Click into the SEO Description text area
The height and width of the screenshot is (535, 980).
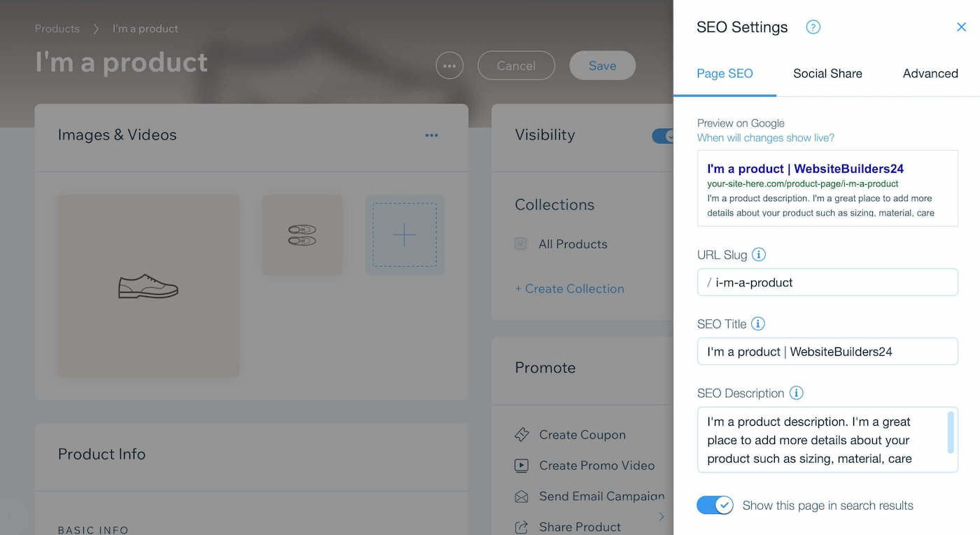[x=827, y=440]
